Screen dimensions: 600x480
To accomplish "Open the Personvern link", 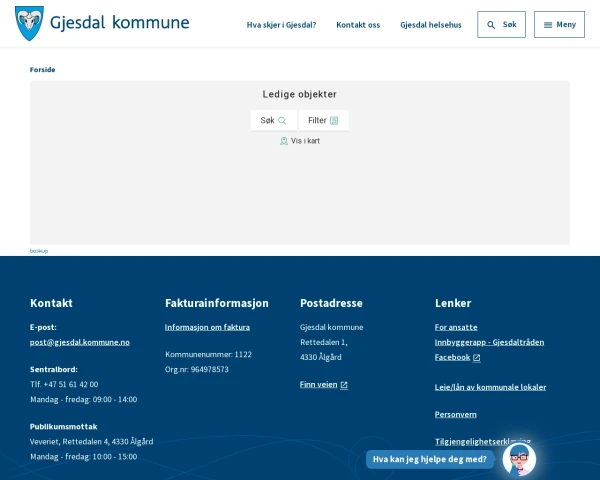I will [x=456, y=415].
